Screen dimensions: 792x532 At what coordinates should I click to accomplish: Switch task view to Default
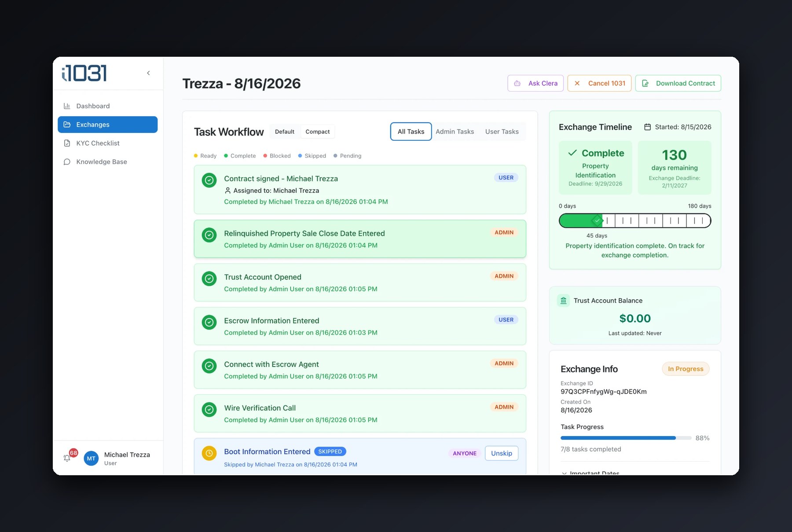[285, 132]
